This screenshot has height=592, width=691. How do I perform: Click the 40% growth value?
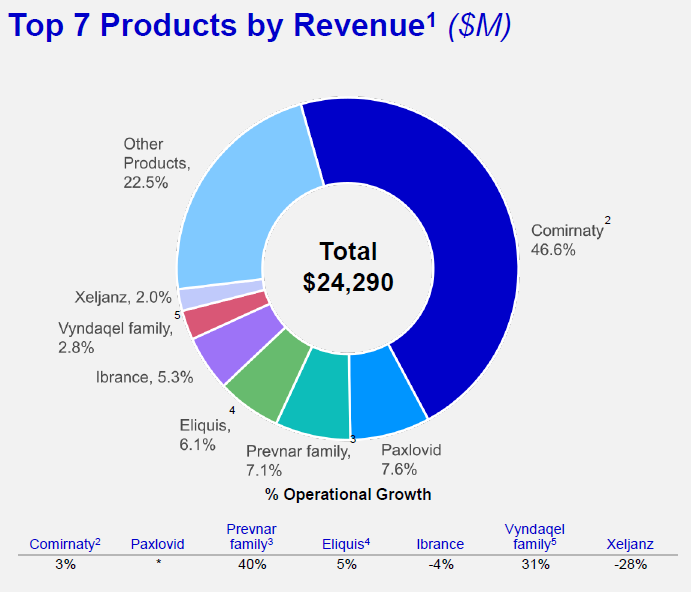(x=252, y=564)
